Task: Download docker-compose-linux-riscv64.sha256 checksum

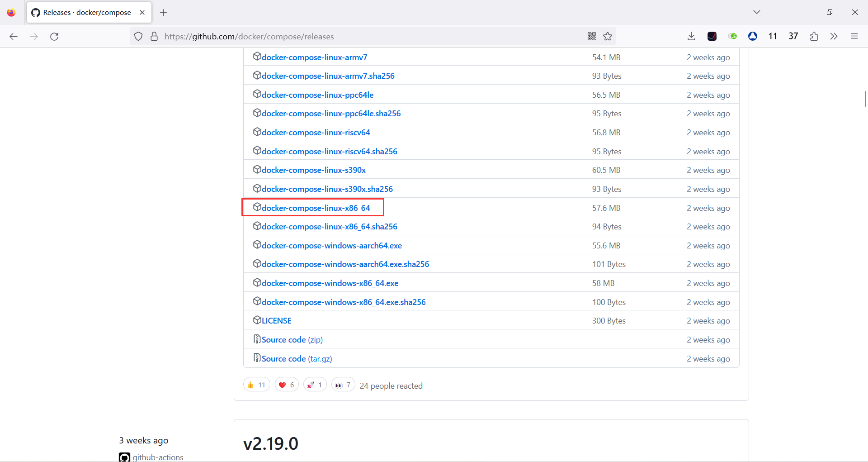Action: point(330,152)
